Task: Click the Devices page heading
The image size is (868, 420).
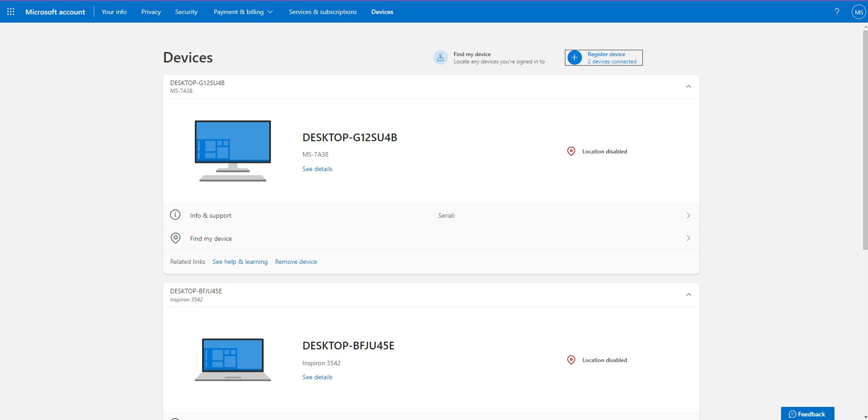Action: [x=188, y=57]
